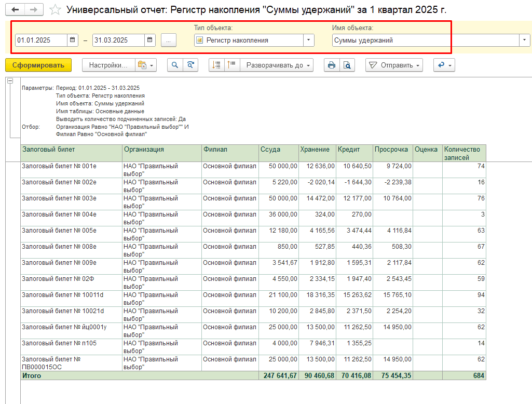Open the Отправить menu
The image size is (532, 404).
coord(394,65)
